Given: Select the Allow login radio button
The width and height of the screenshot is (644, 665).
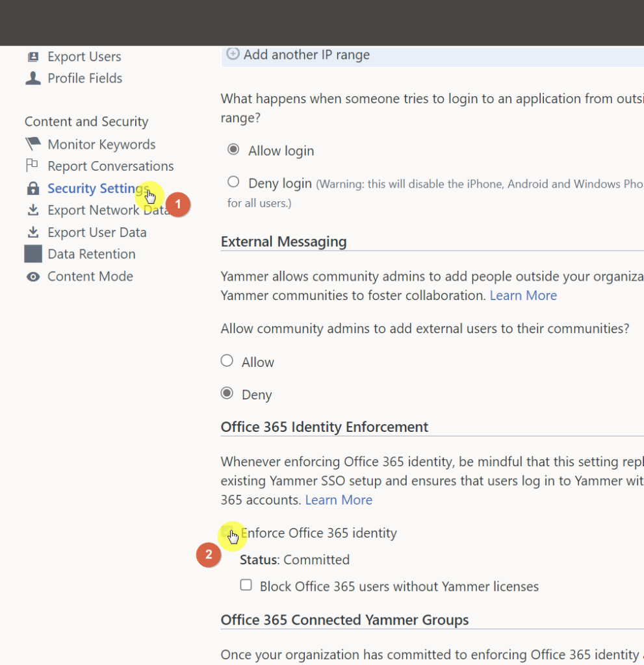Looking at the screenshot, I should [x=233, y=149].
